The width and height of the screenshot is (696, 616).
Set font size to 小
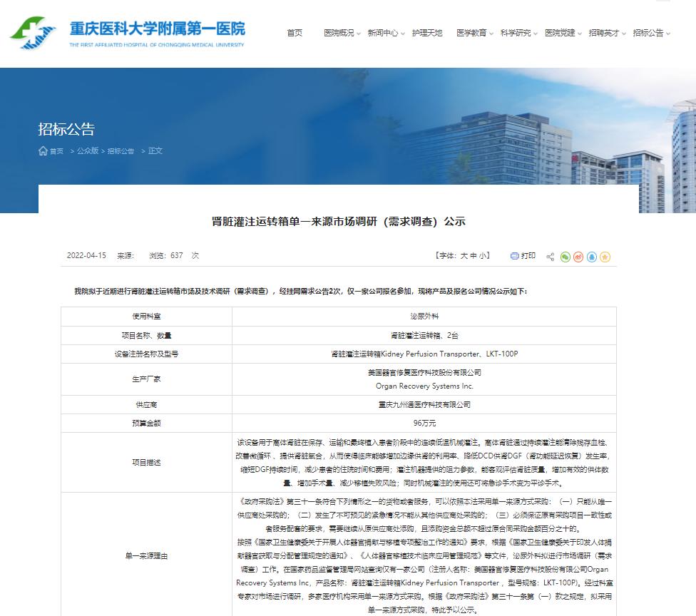pos(483,256)
